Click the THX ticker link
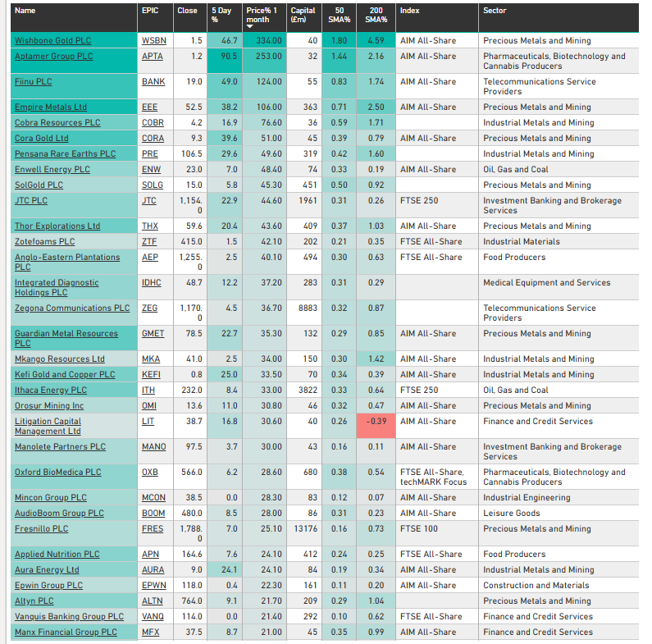652x644 pixels. click(x=150, y=226)
